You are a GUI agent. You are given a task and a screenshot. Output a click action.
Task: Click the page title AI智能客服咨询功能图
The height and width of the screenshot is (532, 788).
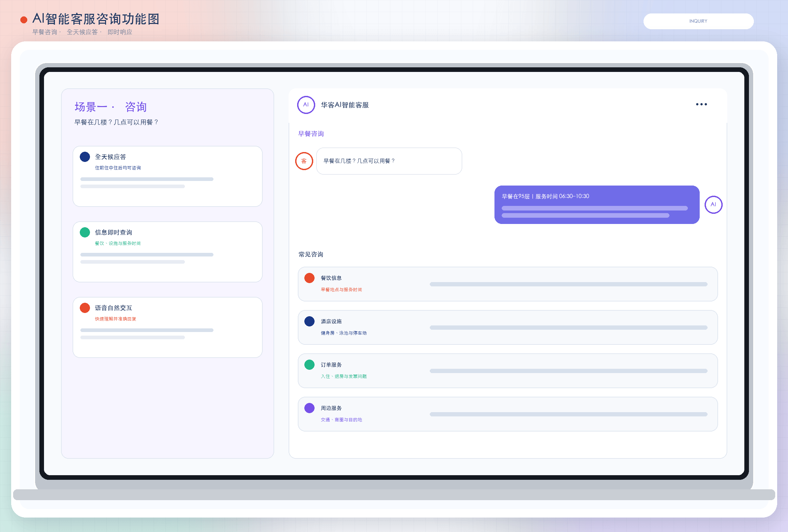click(96, 19)
